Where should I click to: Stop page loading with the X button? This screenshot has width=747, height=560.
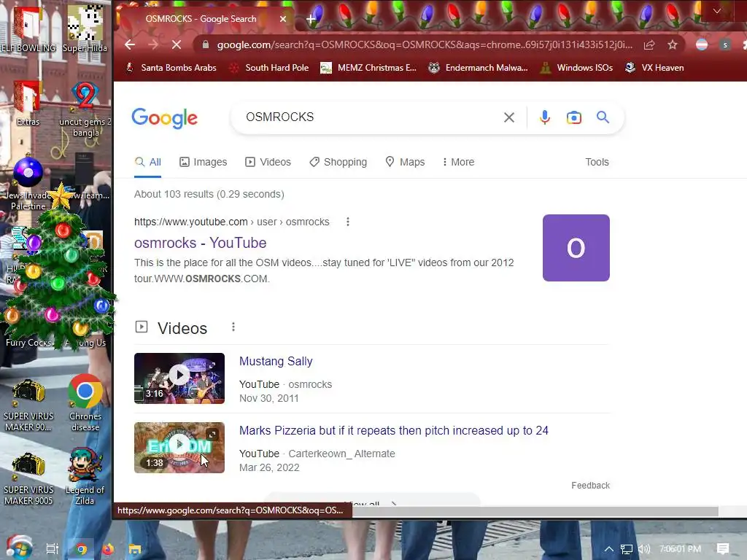coord(177,44)
